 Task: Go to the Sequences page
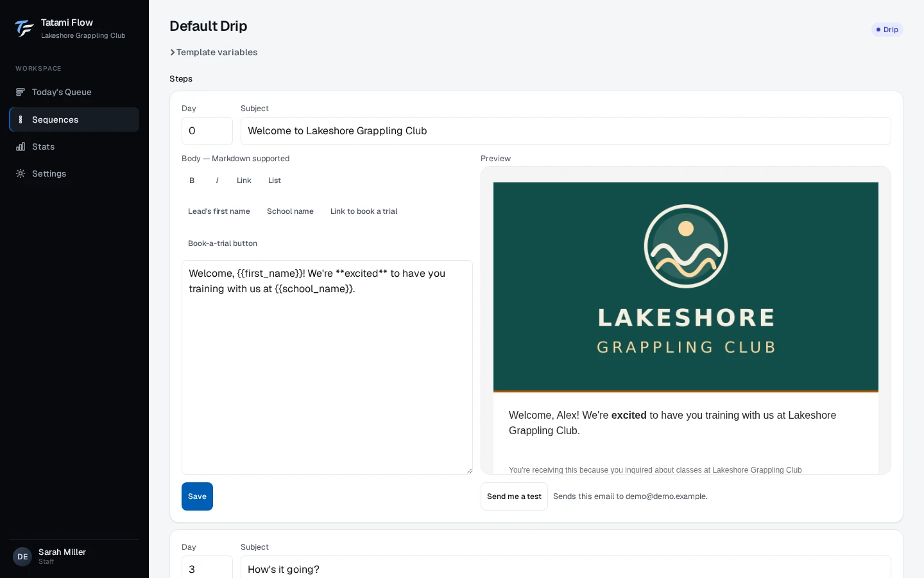(74, 119)
